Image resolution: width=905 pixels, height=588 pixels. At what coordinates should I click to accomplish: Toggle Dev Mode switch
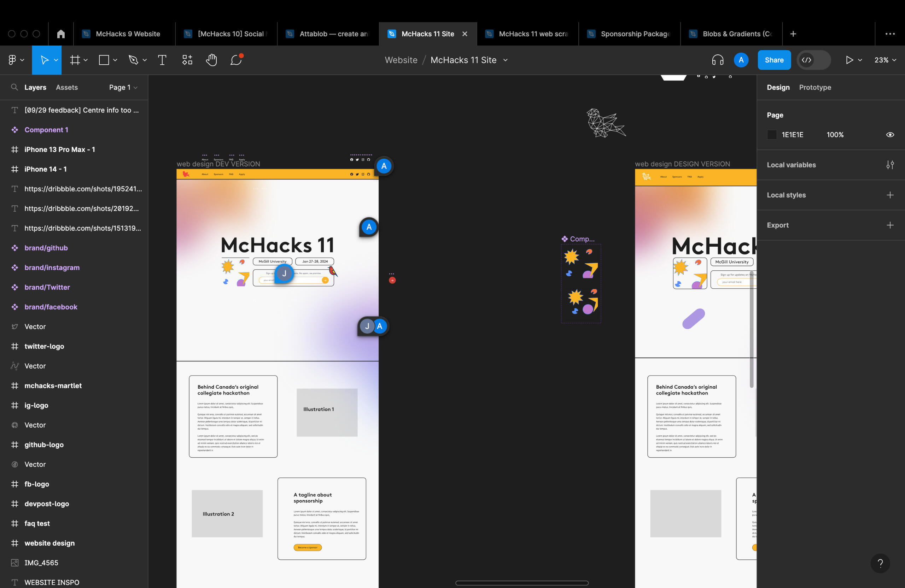(x=813, y=60)
